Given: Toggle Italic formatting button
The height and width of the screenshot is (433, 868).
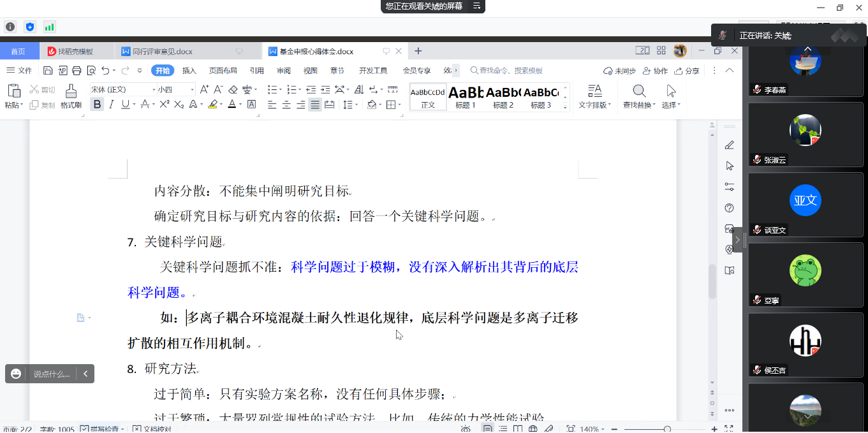Looking at the screenshot, I should point(111,105).
